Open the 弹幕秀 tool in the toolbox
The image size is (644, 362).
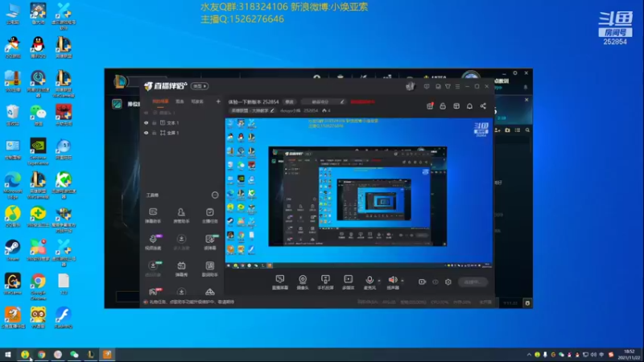pyautogui.click(x=181, y=269)
